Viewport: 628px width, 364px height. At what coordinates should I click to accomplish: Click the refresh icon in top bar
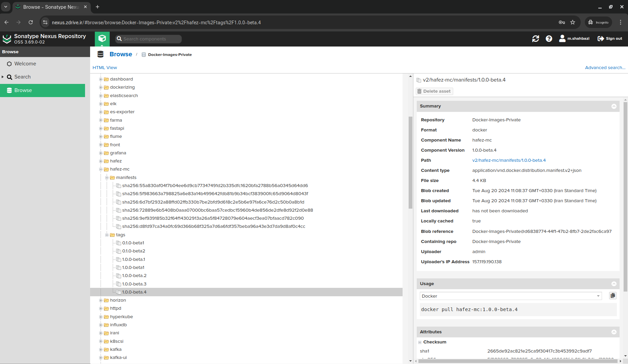coord(536,39)
